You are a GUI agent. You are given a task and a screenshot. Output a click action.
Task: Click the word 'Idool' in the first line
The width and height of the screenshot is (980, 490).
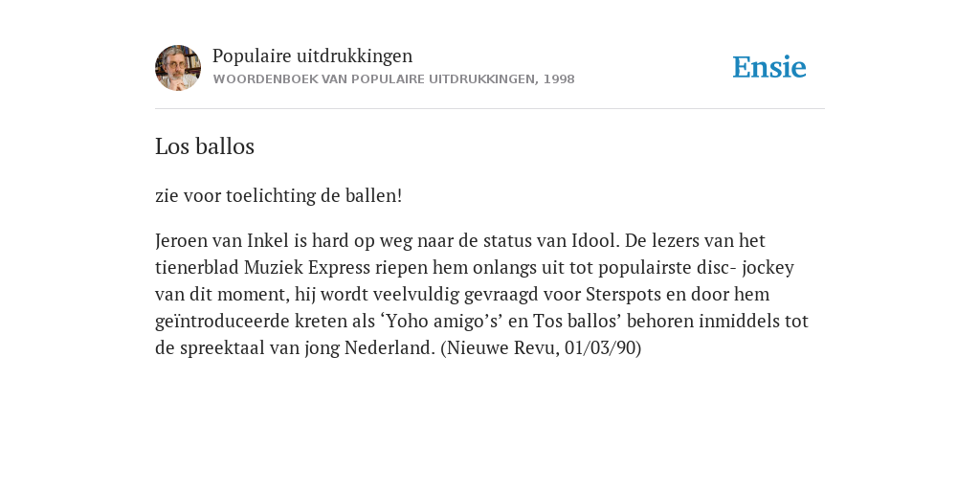tap(595, 240)
